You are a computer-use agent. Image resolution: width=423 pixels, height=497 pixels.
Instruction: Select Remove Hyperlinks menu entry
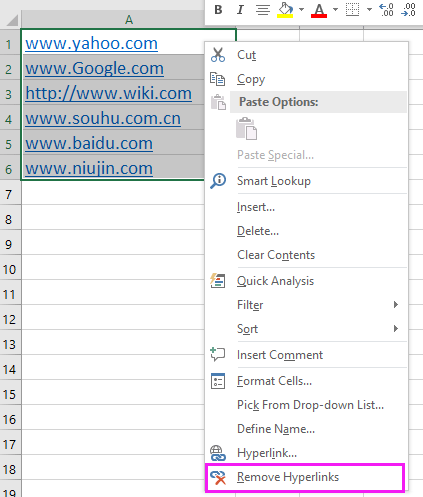tap(305, 477)
